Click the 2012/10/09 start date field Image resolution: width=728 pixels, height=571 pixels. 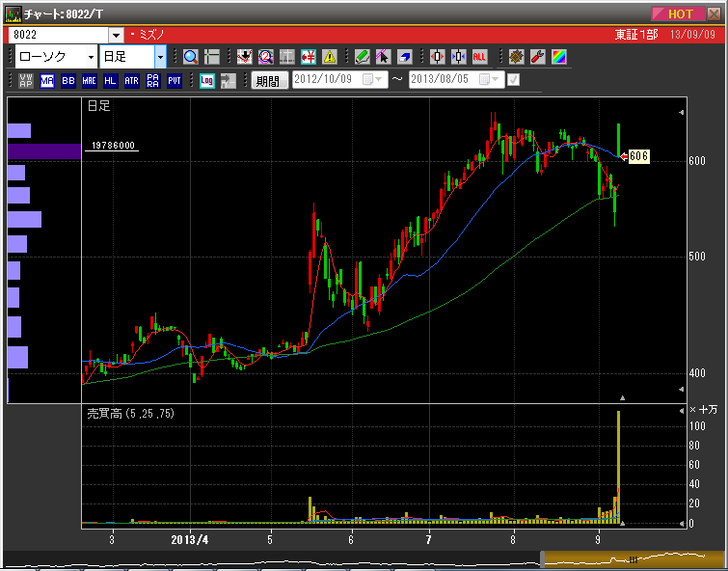point(326,81)
